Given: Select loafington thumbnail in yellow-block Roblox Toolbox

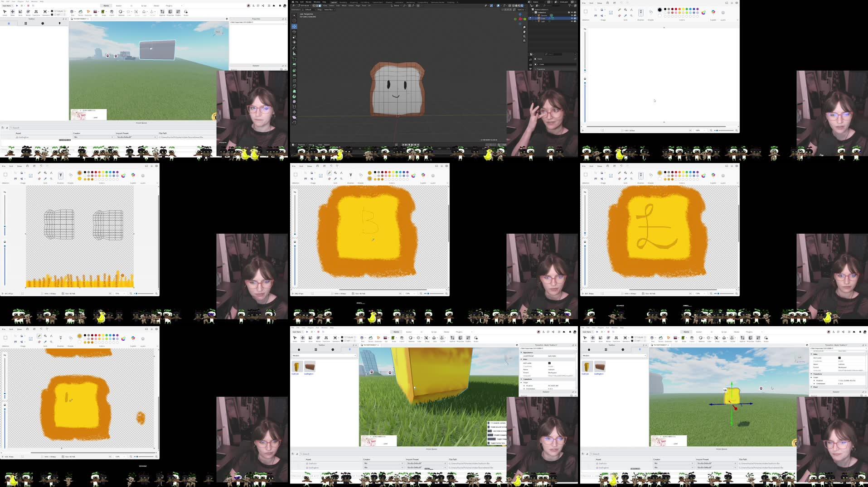Looking at the screenshot, I should [x=310, y=366].
